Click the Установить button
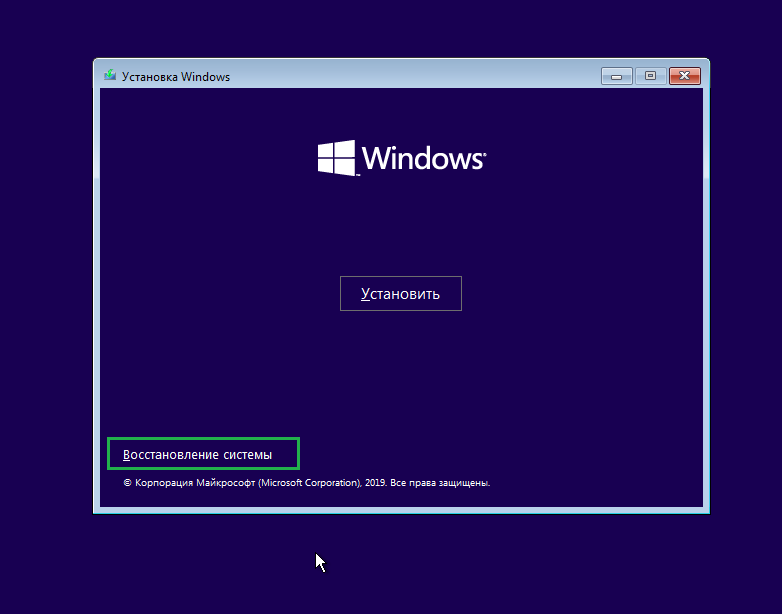The height and width of the screenshot is (614, 782). pos(400,293)
